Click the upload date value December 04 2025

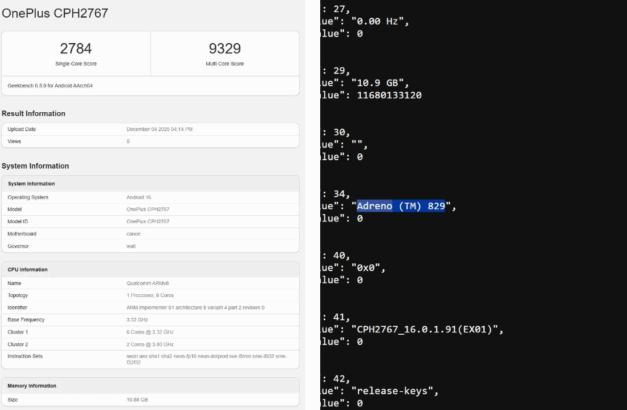(160, 130)
